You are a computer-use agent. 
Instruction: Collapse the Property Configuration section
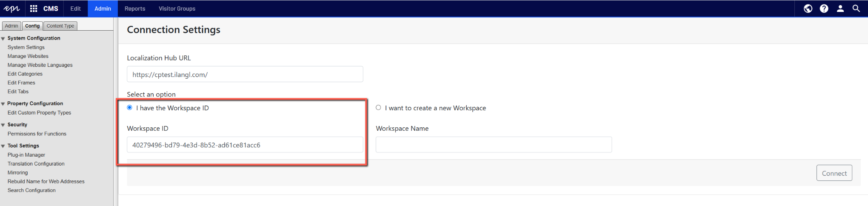click(x=3, y=104)
